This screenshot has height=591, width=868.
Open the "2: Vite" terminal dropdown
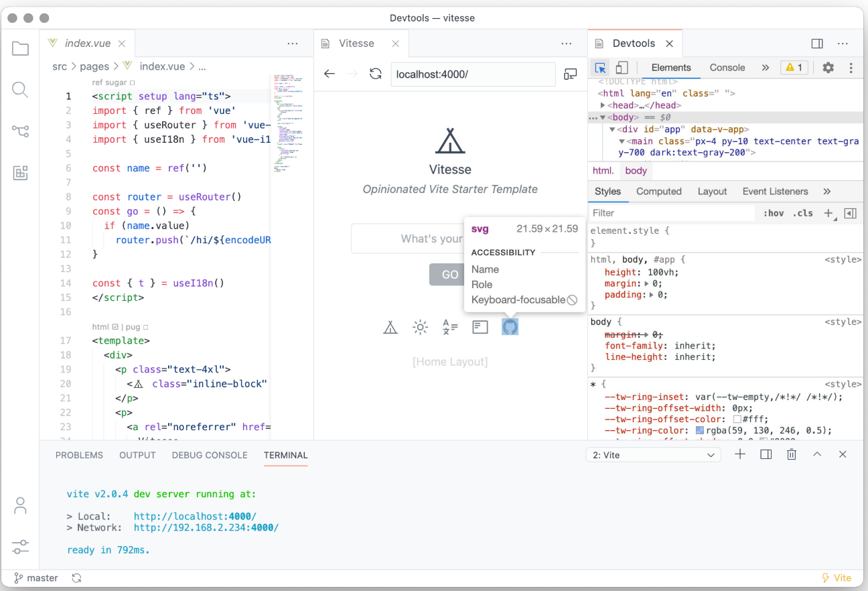click(654, 455)
